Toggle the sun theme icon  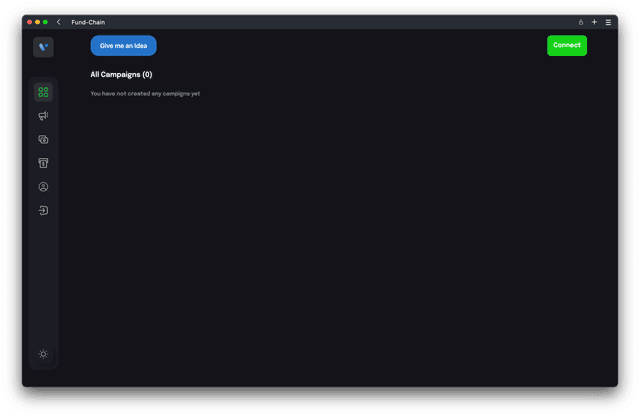pyautogui.click(x=43, y=354)
